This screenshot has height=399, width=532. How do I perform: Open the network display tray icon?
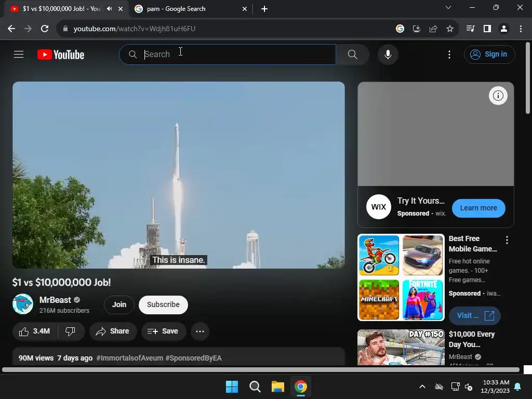click(455, 387)
